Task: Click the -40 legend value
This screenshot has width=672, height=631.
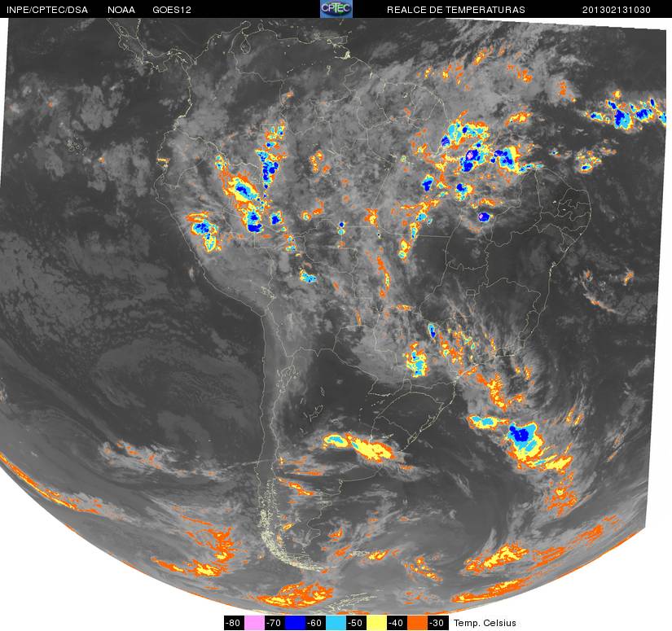Action: pyautogui.click(x=397, y=623)
